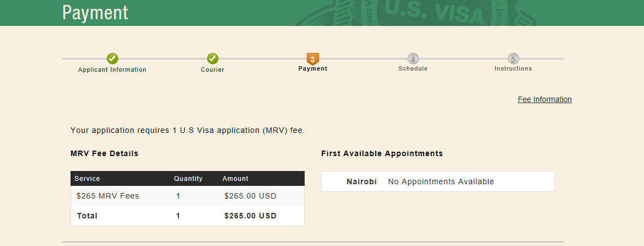Click the No Appointments Available text
Image resolution: width=644 pixels, height=246 pixels.
[x=441, y=181]
